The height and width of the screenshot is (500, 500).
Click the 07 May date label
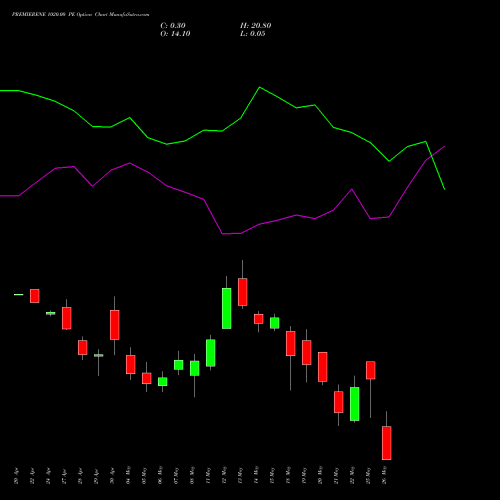point(177,476)
